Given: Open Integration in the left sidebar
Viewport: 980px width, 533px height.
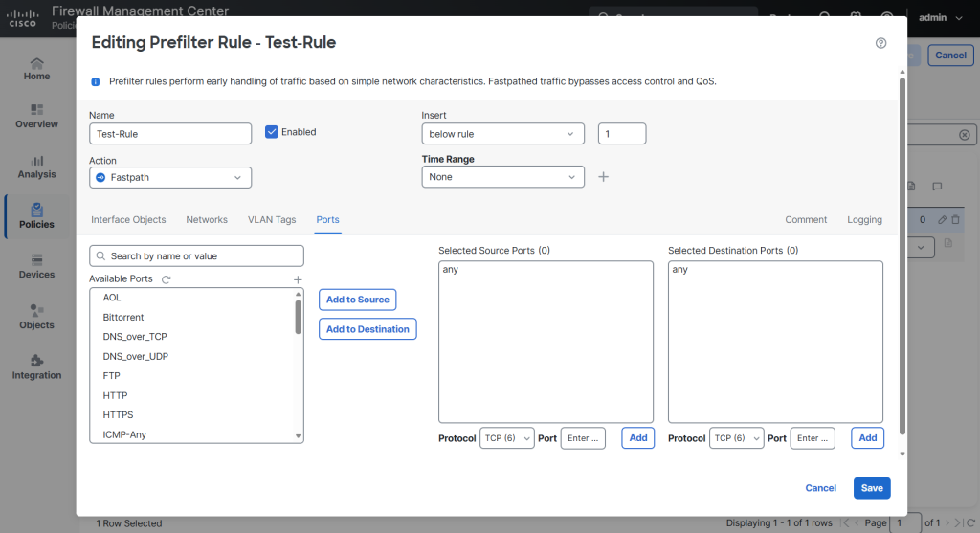Looking at the screenshot, I should click(37, 367).
